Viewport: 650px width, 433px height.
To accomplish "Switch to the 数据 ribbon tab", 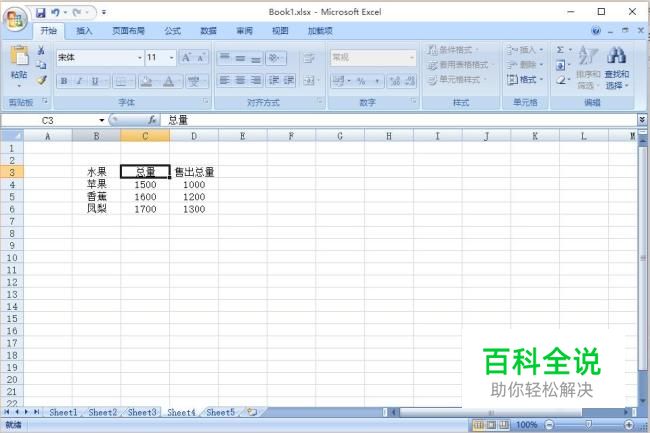I will click(208, 31).
